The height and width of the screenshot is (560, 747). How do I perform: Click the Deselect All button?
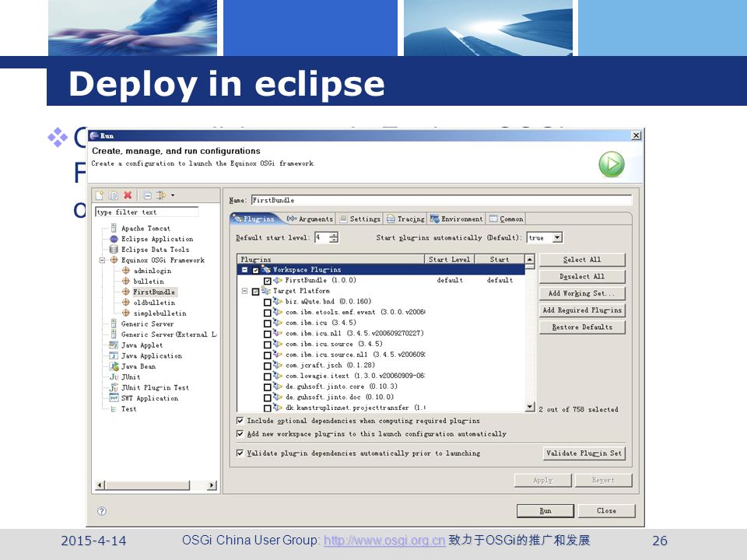tap(582, 276)
